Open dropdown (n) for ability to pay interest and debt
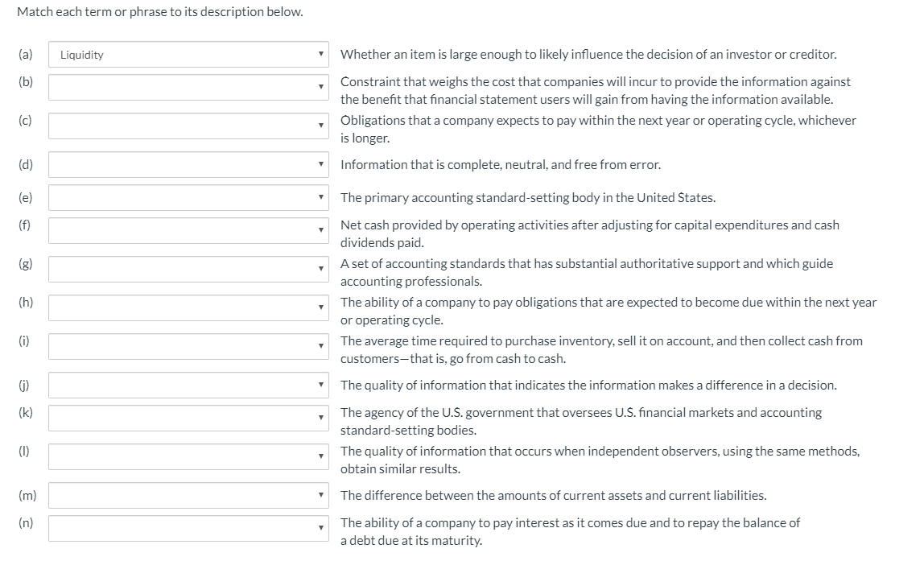 click(188, 528)
